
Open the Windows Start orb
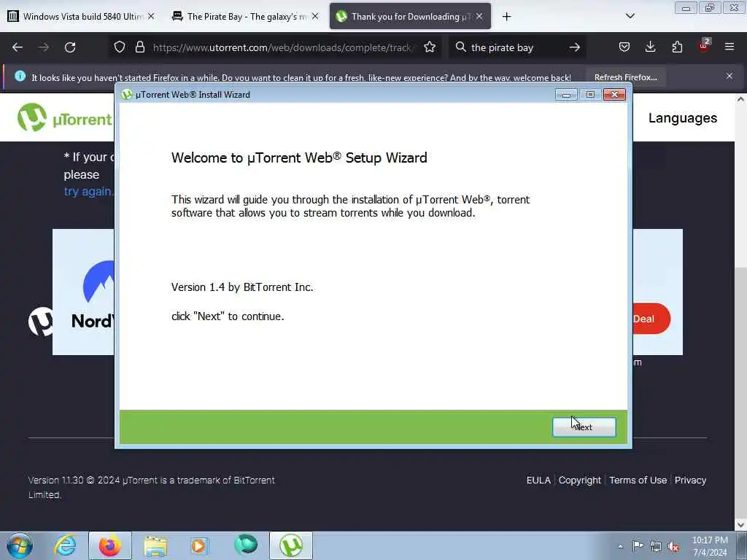pyautogui.click(x=20, y=545)
